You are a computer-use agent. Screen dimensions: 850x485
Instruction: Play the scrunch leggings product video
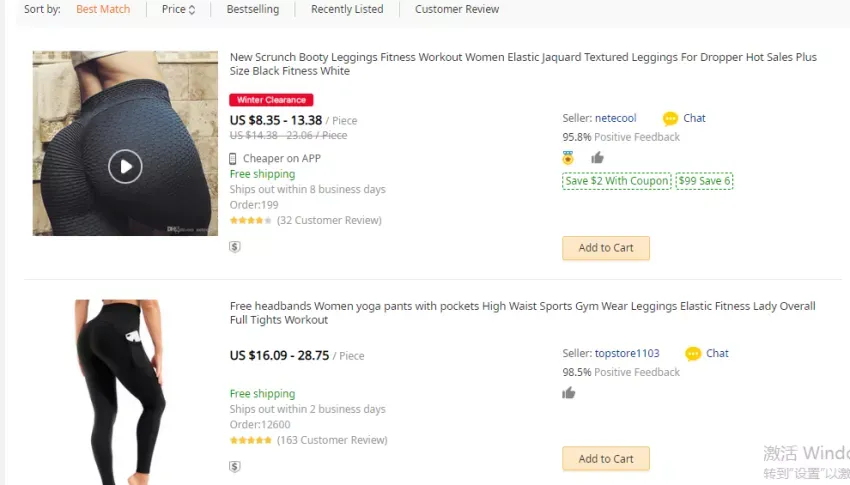click(x=125, y=166)
